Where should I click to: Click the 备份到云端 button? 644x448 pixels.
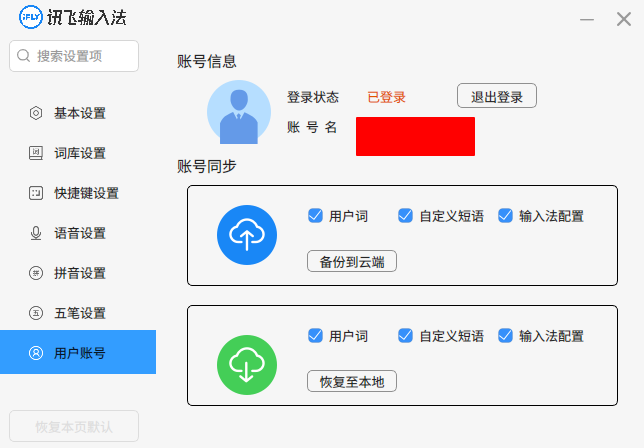point(352,261)
